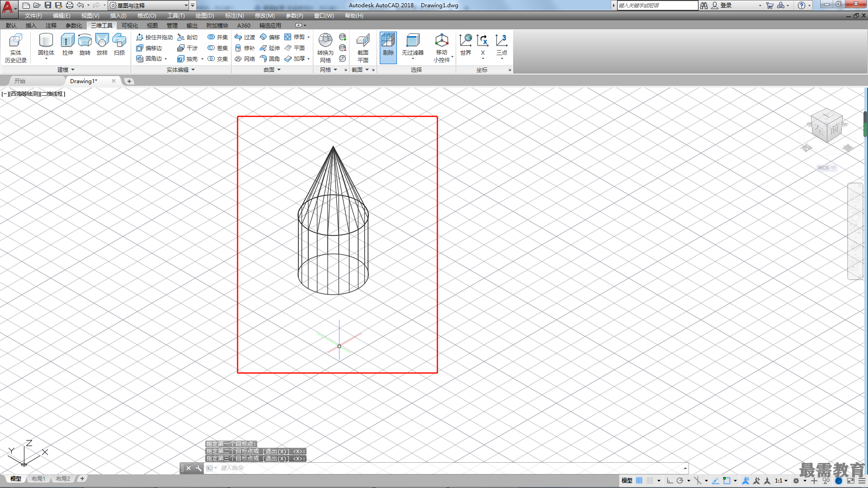Click the Open file icon in quick access toolbar
This screenshot has width=868, height=488.
pyautogui.click(x=37, y=5)
